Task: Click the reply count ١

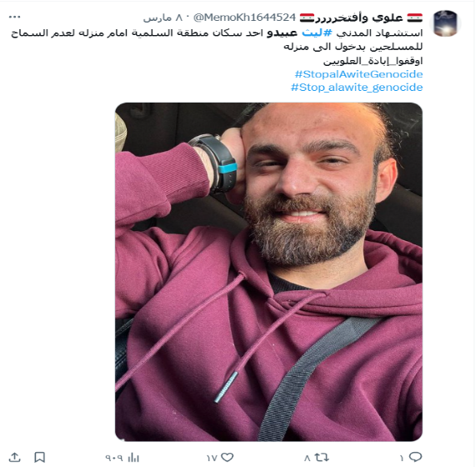Action: coord(402,458)
